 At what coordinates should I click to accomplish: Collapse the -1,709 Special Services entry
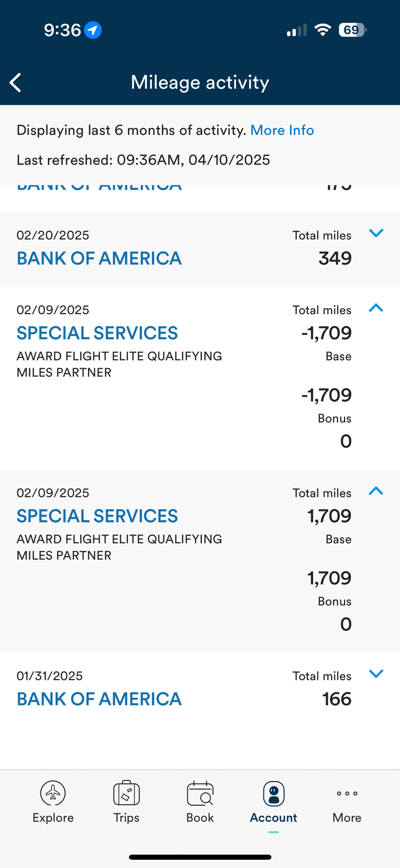(x=376, y=308)
